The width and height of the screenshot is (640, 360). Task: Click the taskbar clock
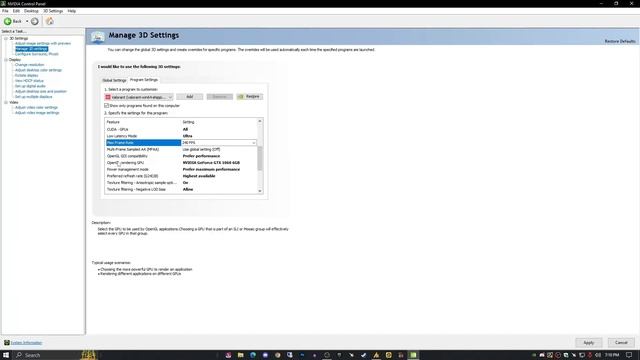[612, 355]
